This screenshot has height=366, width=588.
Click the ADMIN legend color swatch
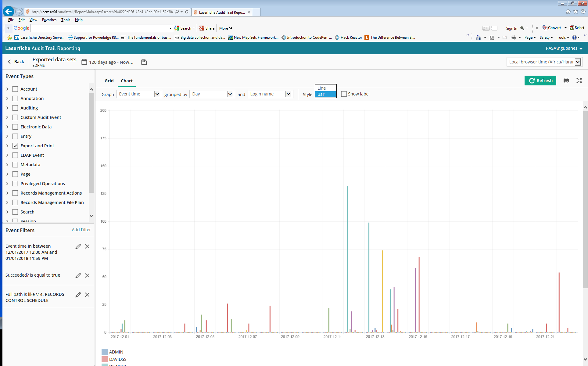(105, 352)
